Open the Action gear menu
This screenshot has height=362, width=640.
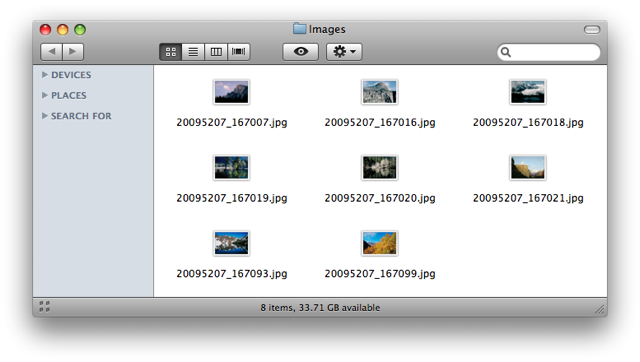tap(344, 52)
